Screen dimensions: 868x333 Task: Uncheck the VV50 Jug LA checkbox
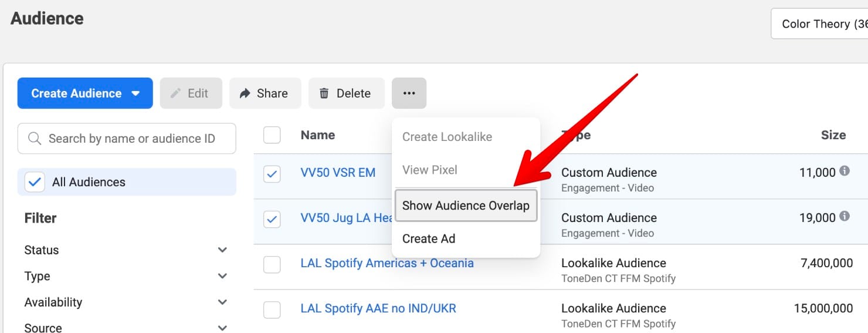(x=272, y=220)
